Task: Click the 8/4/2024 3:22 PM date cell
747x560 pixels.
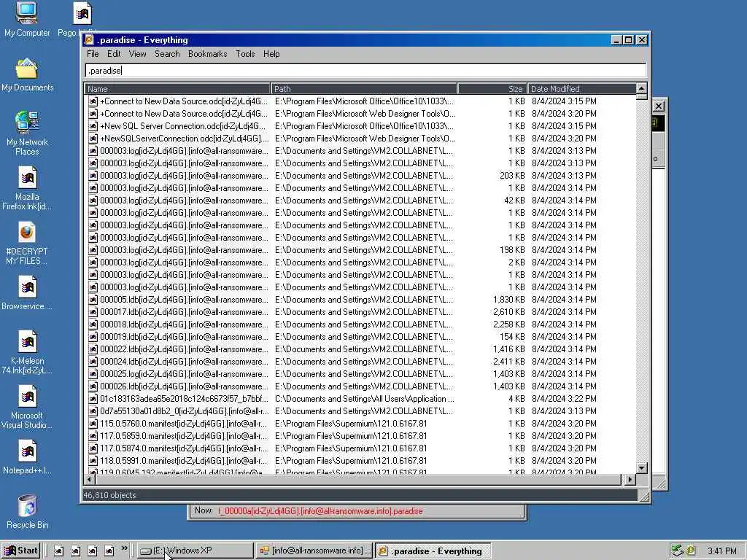Action: coord(564,399)
